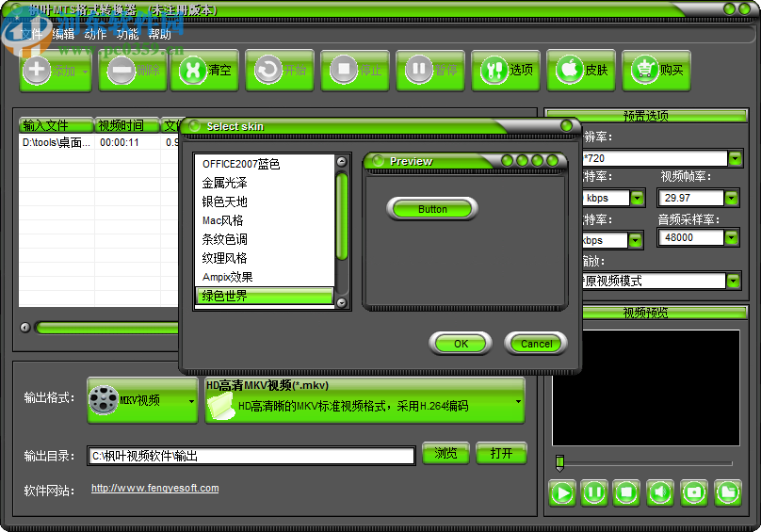The image size is (761, 532).
Task: Open the 添加 button dropdown arrow
Action: (86, 72)
